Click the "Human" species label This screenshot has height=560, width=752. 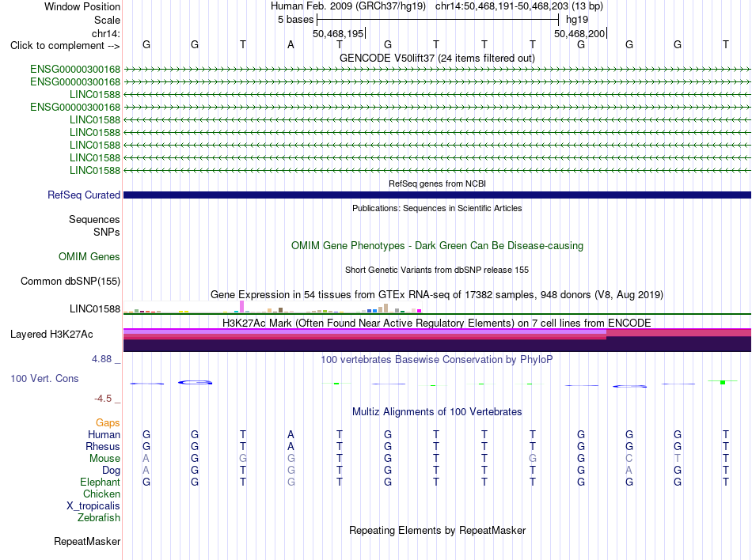pyautogui.click(x=104, y=434)
